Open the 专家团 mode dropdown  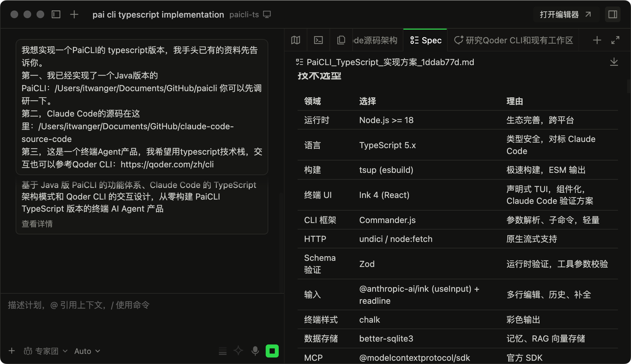click(x=46, y=351)
